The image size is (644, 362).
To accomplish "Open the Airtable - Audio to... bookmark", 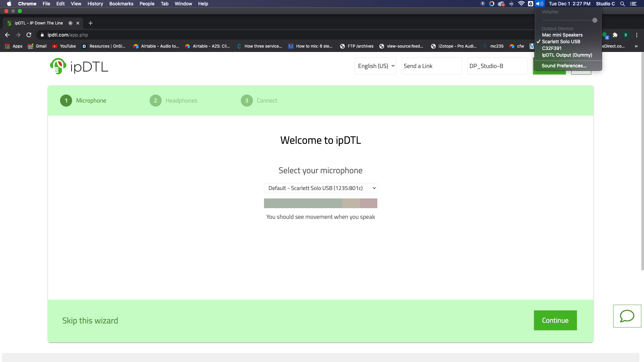I will [x=156, y=46].
